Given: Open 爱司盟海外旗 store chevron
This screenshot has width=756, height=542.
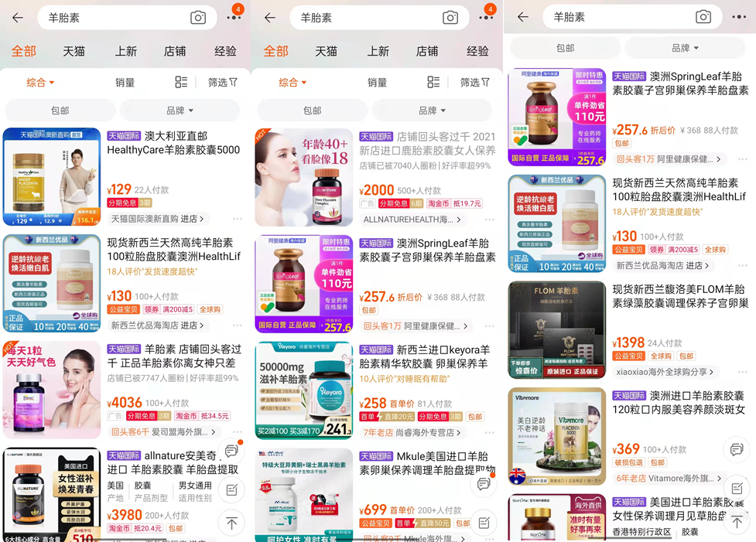Looking at the screenshot, I should 162,431.
